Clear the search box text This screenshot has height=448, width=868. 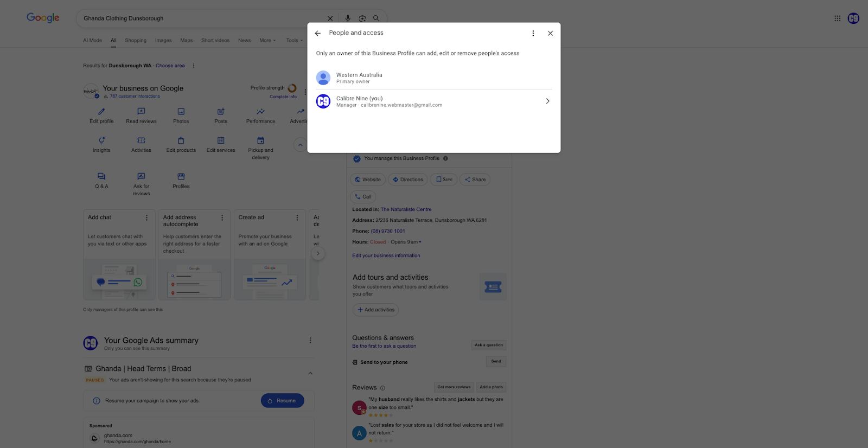tap(330, 18)
